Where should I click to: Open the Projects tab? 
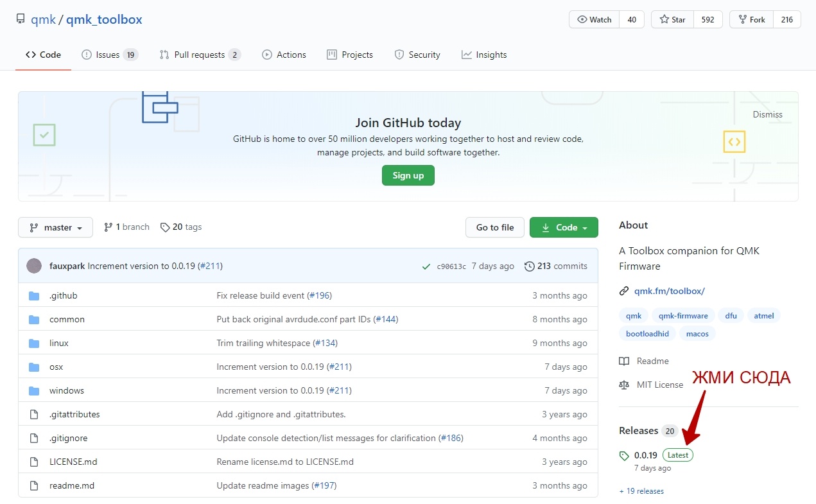(350, 55)
